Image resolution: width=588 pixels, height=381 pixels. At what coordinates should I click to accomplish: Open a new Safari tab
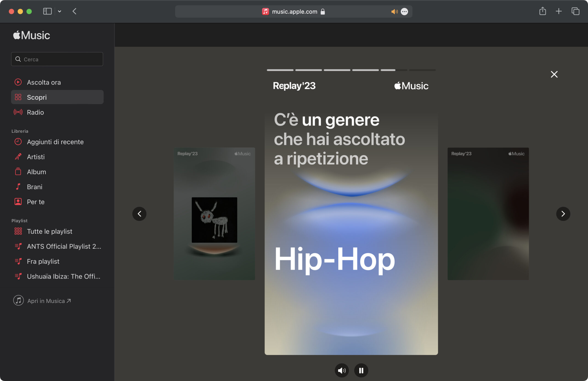point(559,11)
